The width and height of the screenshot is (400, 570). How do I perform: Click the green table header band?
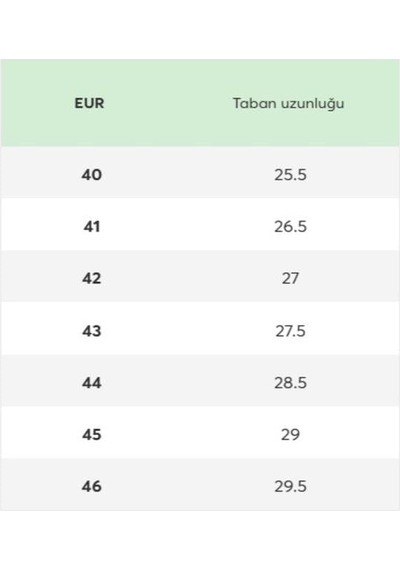coord(200,103)
